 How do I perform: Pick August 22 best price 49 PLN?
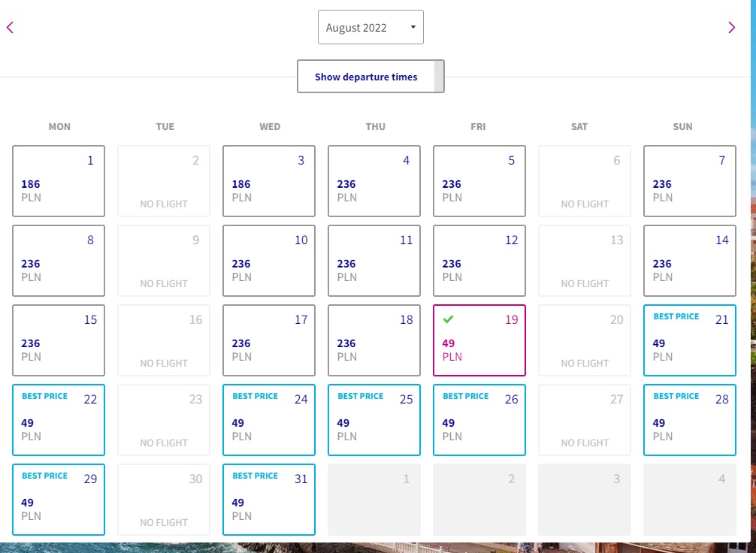coord(59,419)
